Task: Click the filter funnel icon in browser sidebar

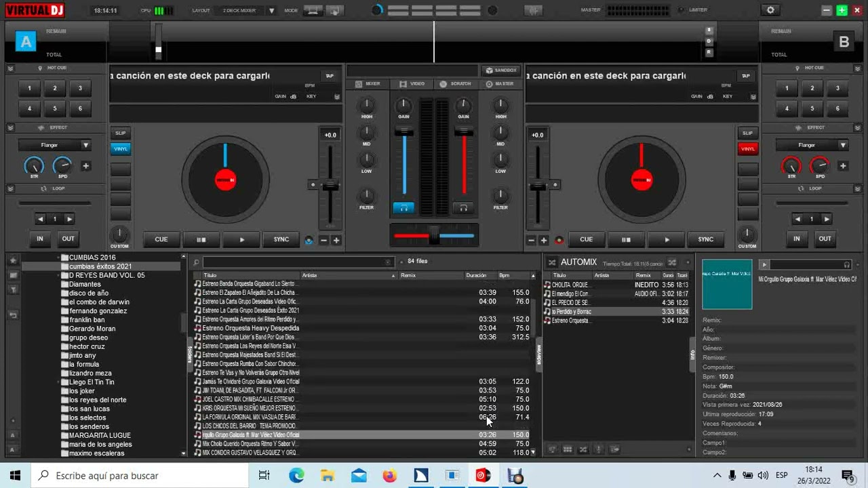Action: tap(13, 289)
